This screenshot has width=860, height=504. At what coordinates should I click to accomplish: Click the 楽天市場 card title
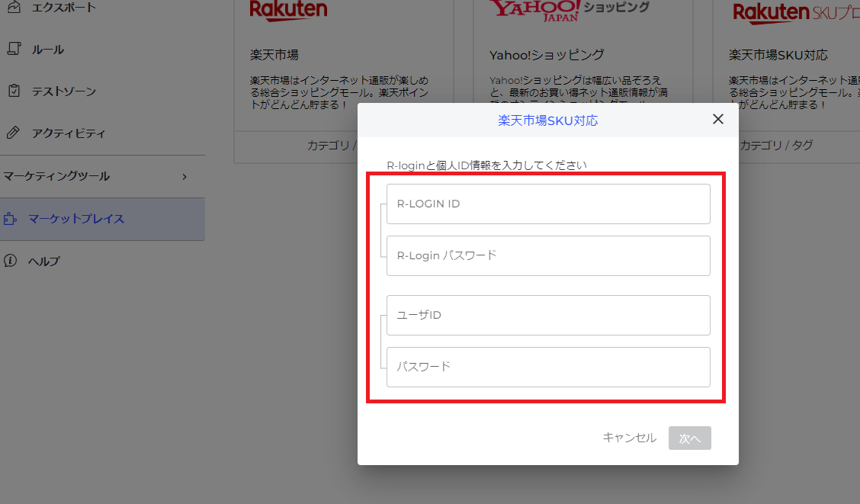pyautogui.click(x=274, y=55)
